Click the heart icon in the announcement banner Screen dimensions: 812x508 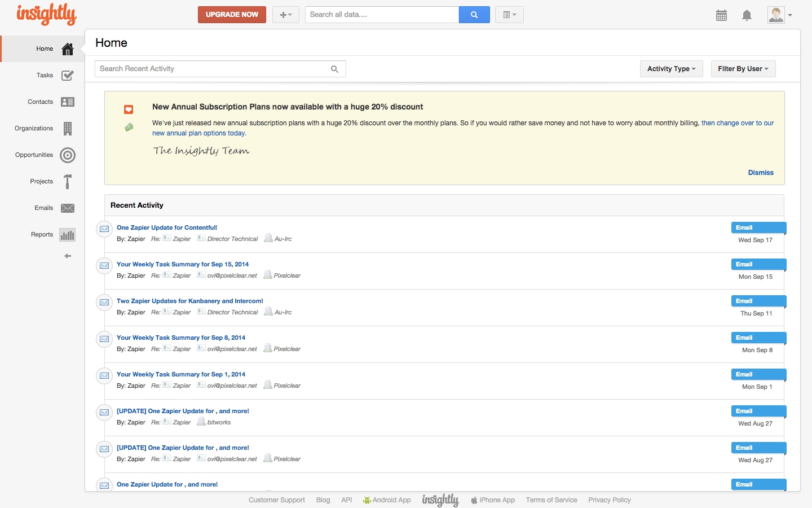point(129,110)
